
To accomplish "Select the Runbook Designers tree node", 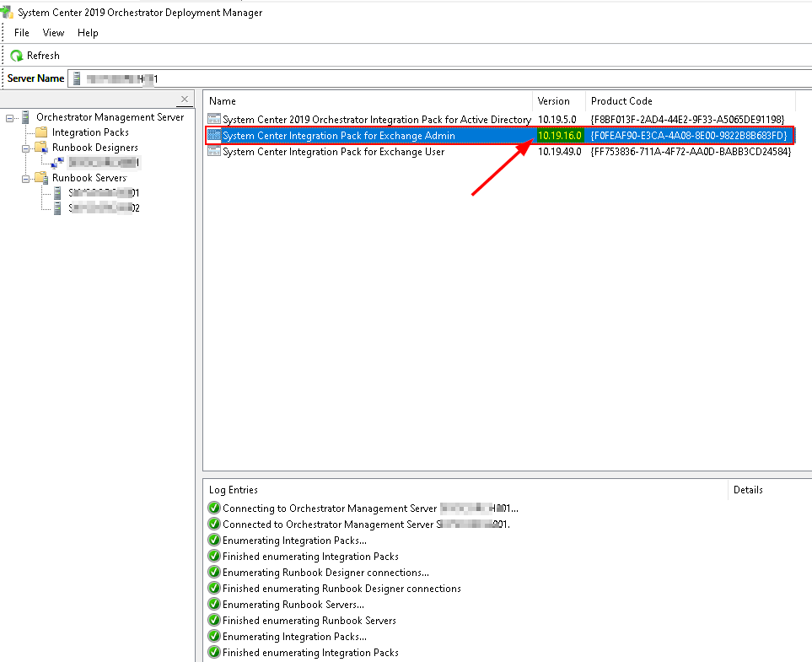I will click(x=94, y=147).
